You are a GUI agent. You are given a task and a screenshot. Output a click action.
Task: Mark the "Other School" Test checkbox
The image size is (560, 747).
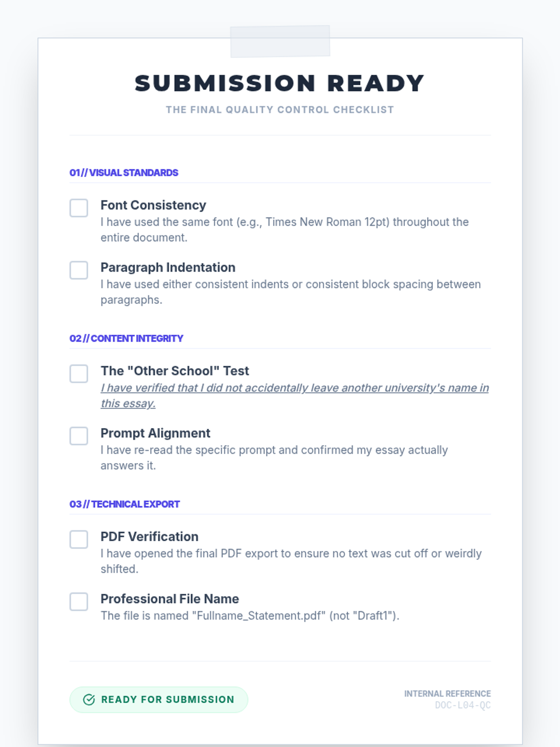tap(79, 373)
